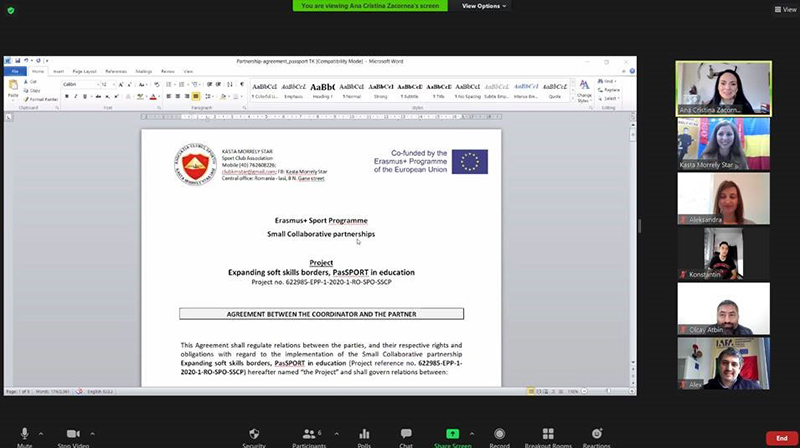Image resolution: width=800 pixels, height=448 pixels.
Task: Click the Text Highlight Color swatch
Action: [x=140, y=96]
